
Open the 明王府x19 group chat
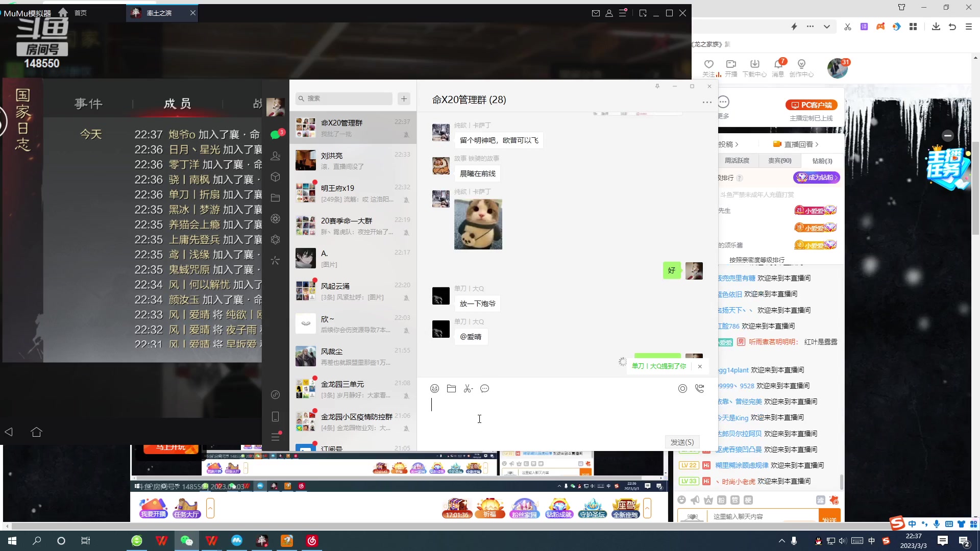coord(353,193)
